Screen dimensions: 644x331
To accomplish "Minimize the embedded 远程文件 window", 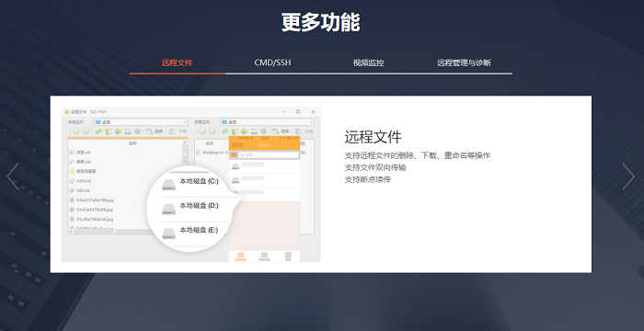I will click(283, 111).
